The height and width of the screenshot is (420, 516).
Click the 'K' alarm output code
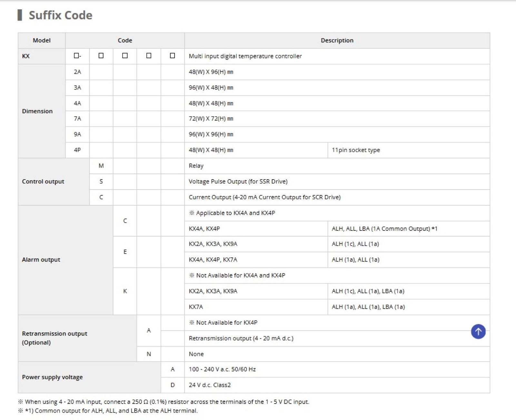[125, 291]
